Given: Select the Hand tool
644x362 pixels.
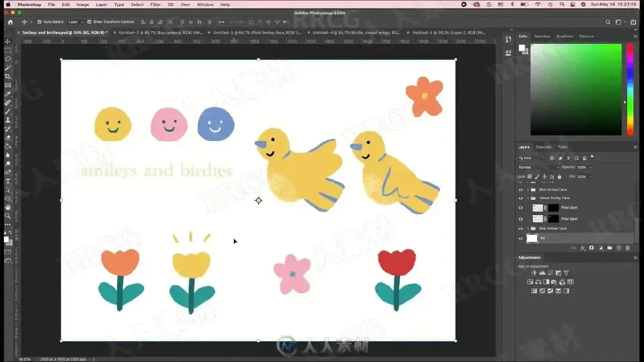Looking at the screenshot, I should coord(8,207).
